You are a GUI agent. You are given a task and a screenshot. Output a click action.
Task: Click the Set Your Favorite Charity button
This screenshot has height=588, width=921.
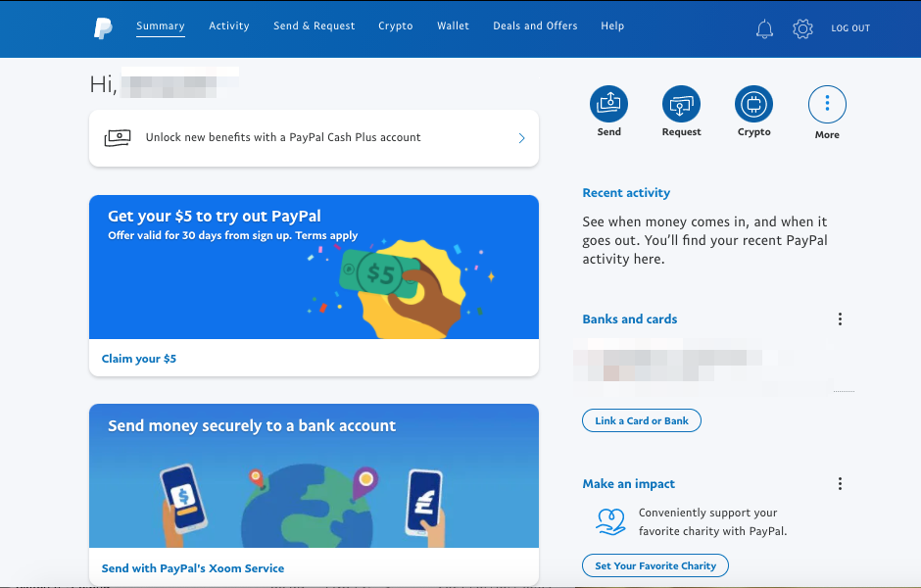655,565
